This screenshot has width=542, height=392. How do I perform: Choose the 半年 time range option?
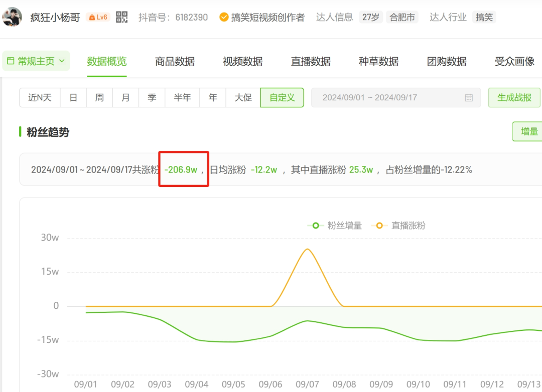tap(182, 98)
